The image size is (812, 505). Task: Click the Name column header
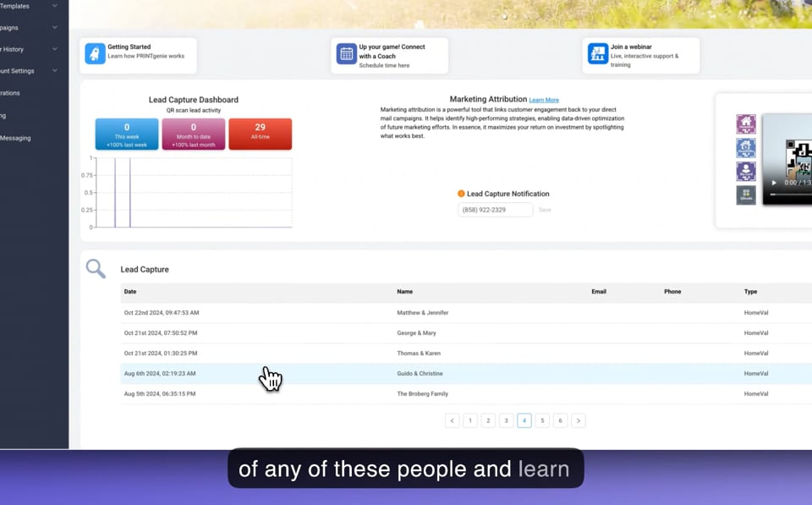point(405,292)
